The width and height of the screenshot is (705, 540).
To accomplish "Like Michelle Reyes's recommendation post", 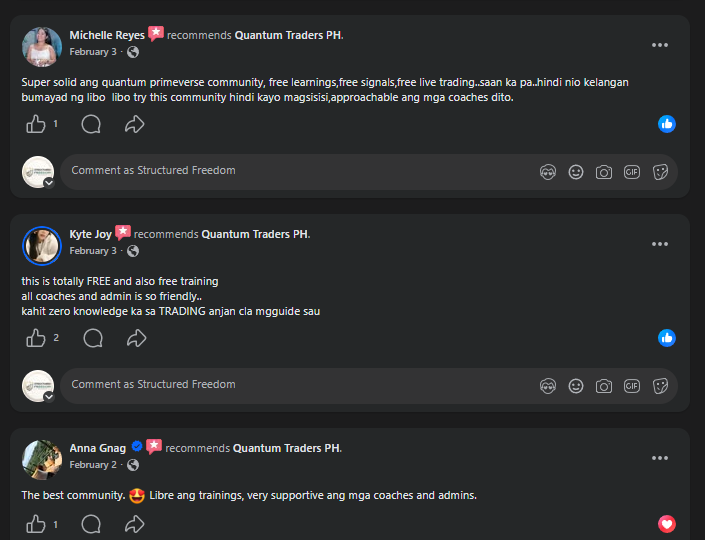I will [36, 124].
